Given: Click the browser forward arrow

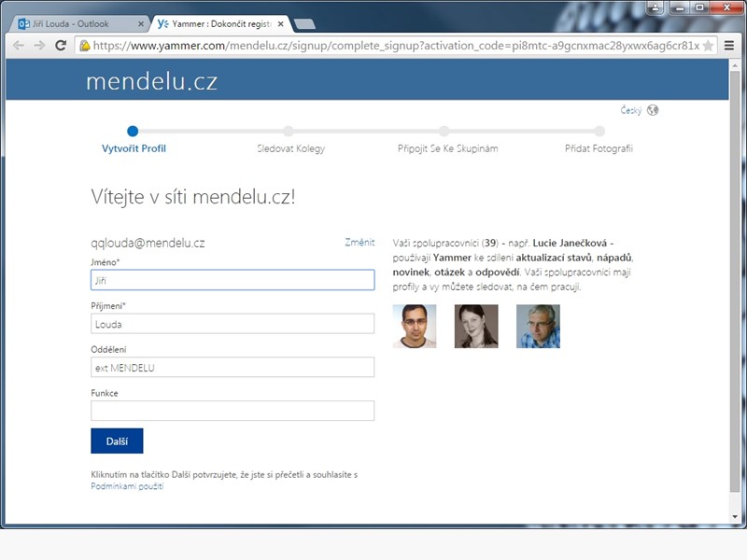Looking at the screenshot, I should [39, 45].
